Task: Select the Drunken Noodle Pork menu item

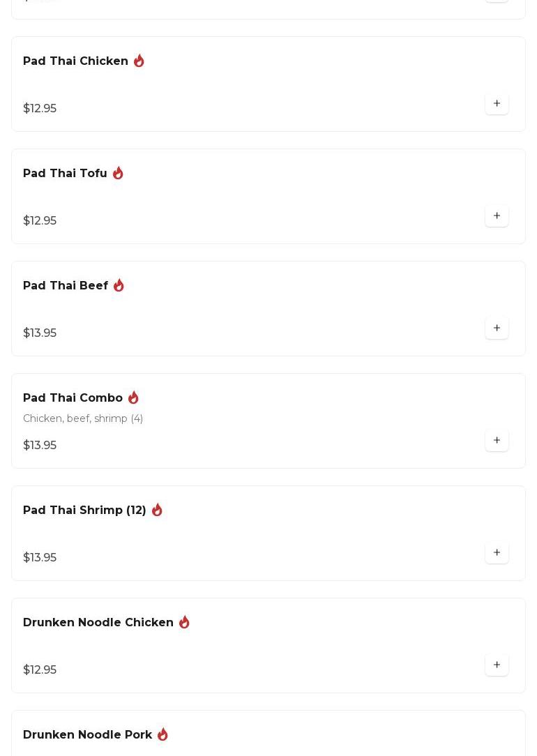Action: pyautogui.click(x=87, y=735)
